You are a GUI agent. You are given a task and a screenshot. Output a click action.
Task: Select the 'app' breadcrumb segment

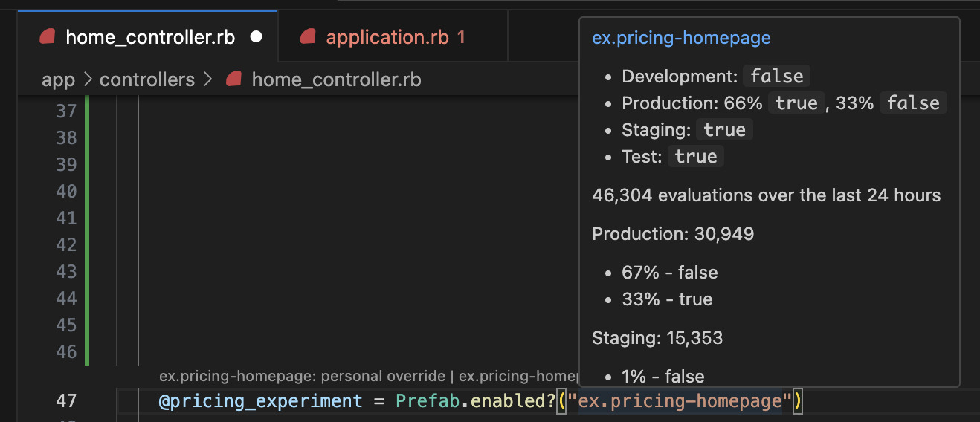click(58, 79)
